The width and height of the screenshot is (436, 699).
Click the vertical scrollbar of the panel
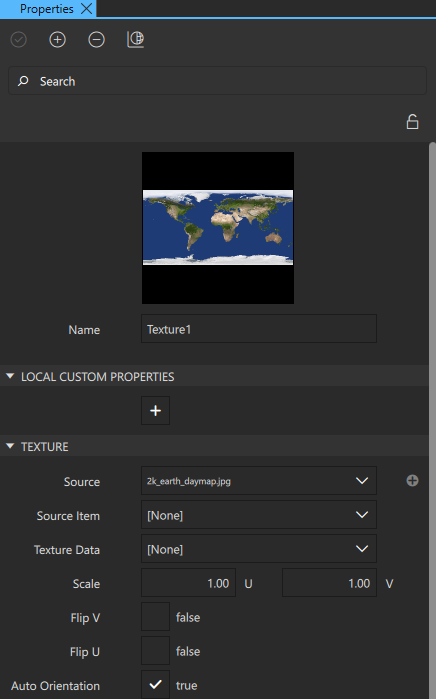[432, 420]
